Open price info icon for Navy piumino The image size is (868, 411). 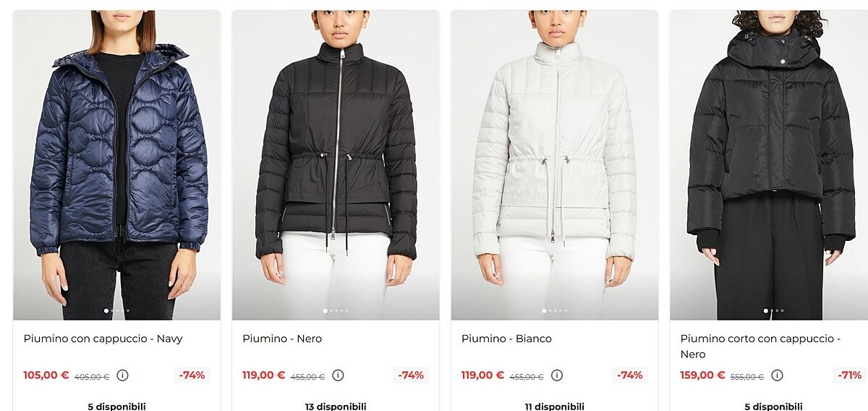pyautogui.click(x=122, y=376)
